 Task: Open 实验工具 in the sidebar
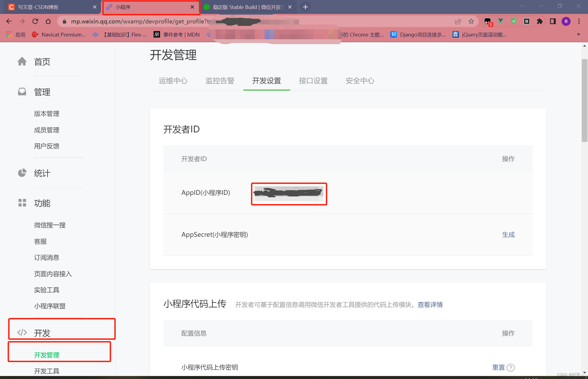click(47, 290)
